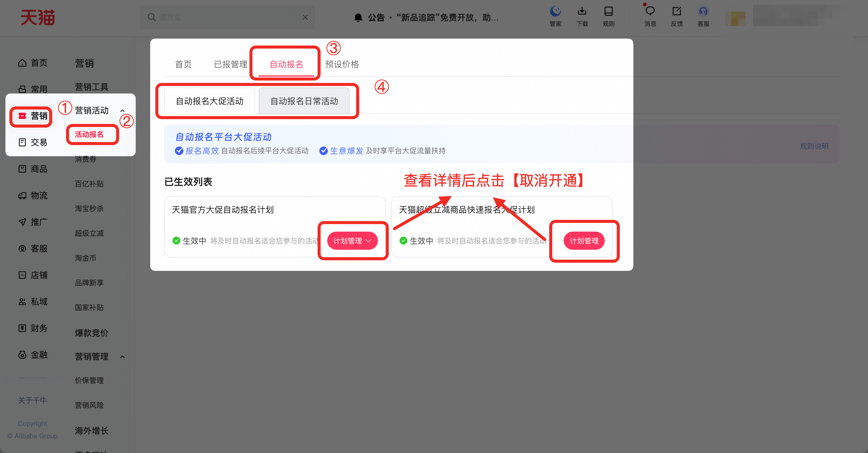Image resolution: width=868 pixels, height=453 pixels.
Task: Open 商品 in the left sidebar
Action: point(33,169)
